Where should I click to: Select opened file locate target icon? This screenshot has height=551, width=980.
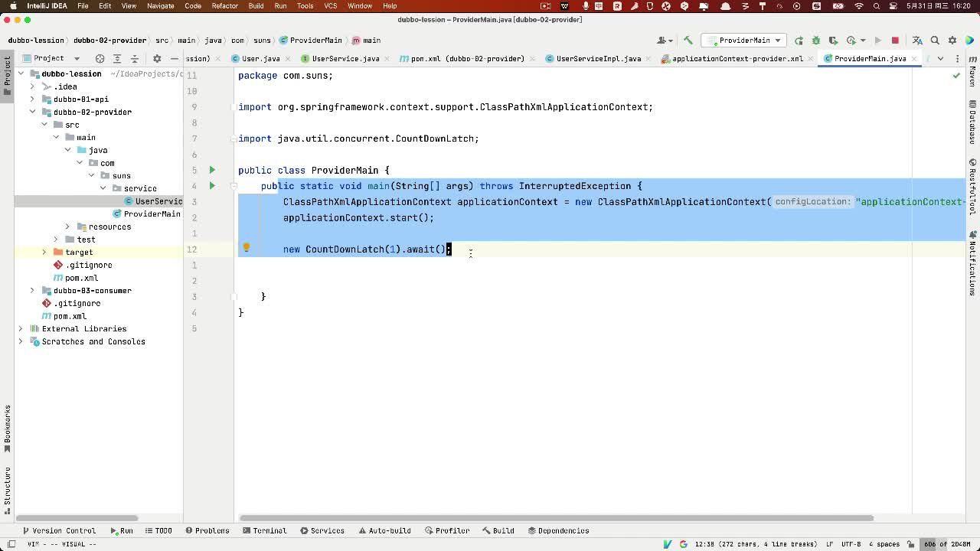coord(100,58)
